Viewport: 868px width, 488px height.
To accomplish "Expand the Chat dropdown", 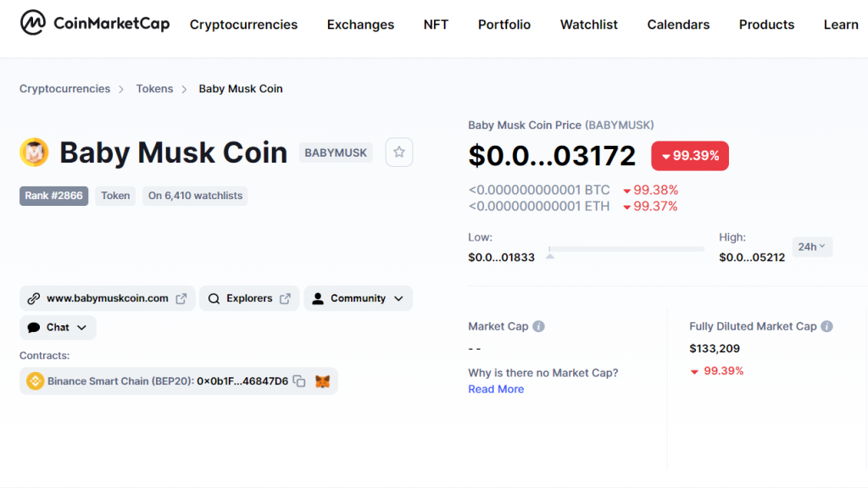I will [x=58, y=327].
